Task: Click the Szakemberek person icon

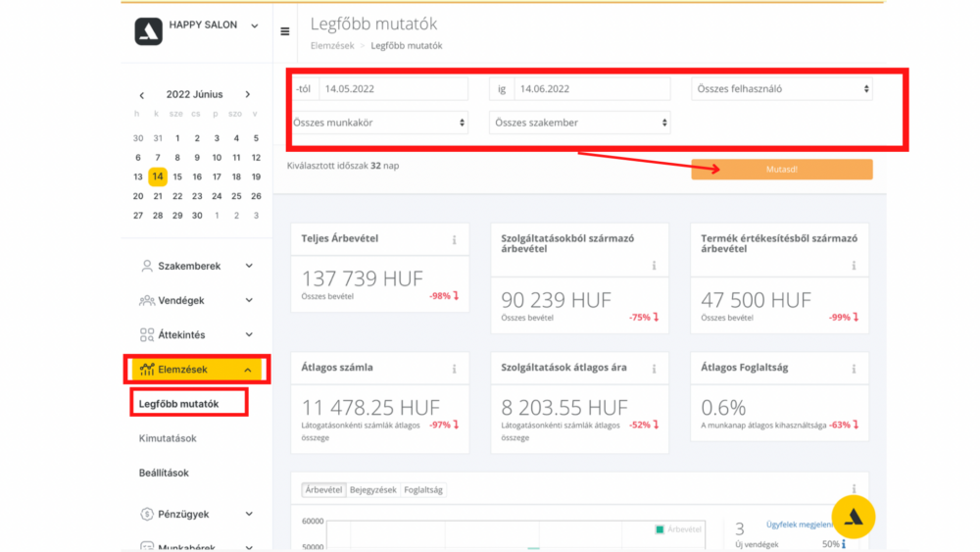Action: point(147,266)
